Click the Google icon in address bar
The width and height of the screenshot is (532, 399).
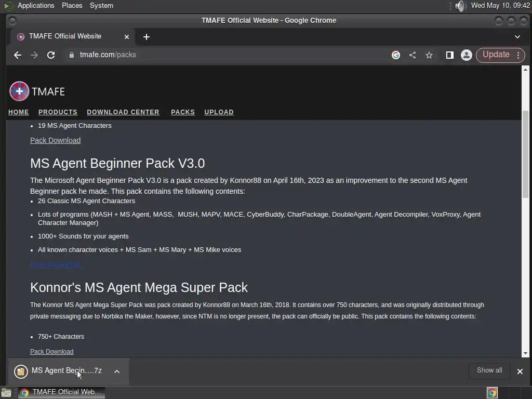[x=395, y=55]
